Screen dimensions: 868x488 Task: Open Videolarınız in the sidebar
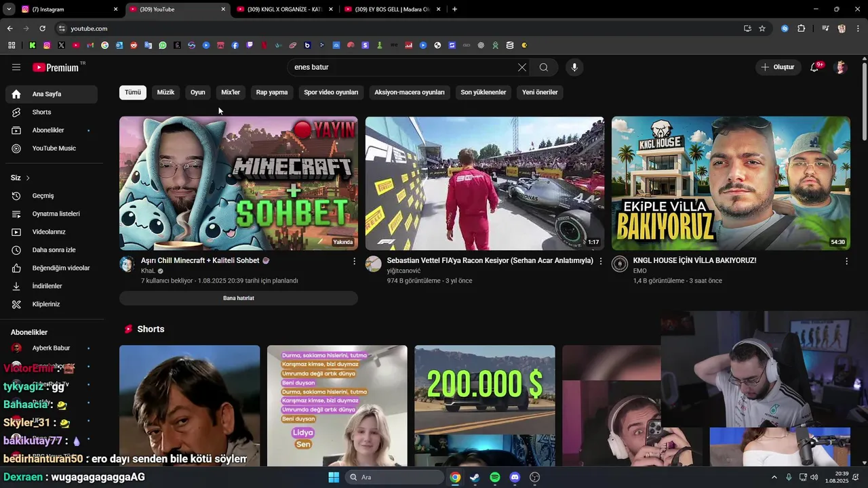tap(52, 232)
